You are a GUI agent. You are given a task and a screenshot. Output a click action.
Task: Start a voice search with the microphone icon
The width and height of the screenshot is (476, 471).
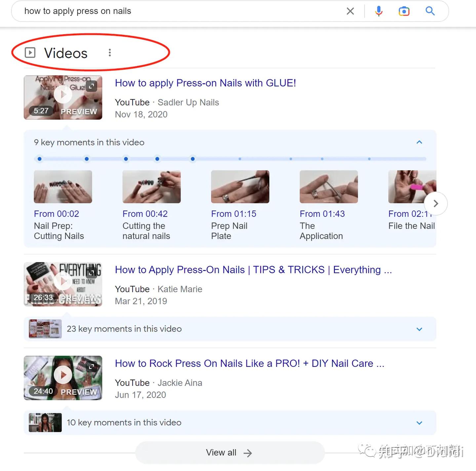pyautogui.click(x=379, y=11)
